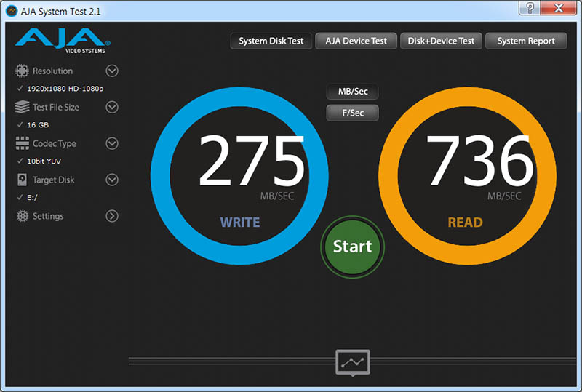This screenshot has height=392, width=582.
Task: Click the AJA Video Systems logo
Action: click(63, 41)
